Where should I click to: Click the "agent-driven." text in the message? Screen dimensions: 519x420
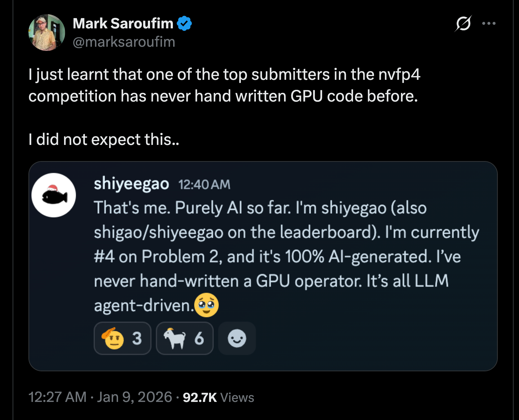tap(143, 306)
